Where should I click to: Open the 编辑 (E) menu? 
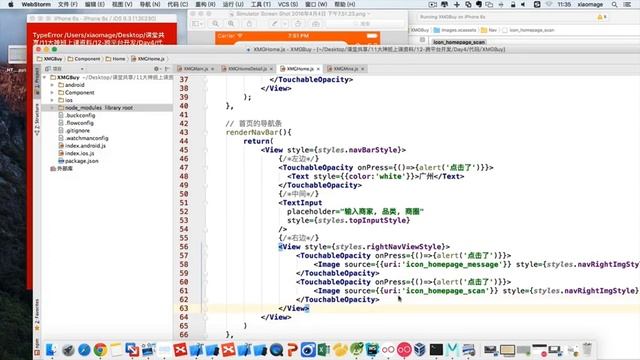94,4
